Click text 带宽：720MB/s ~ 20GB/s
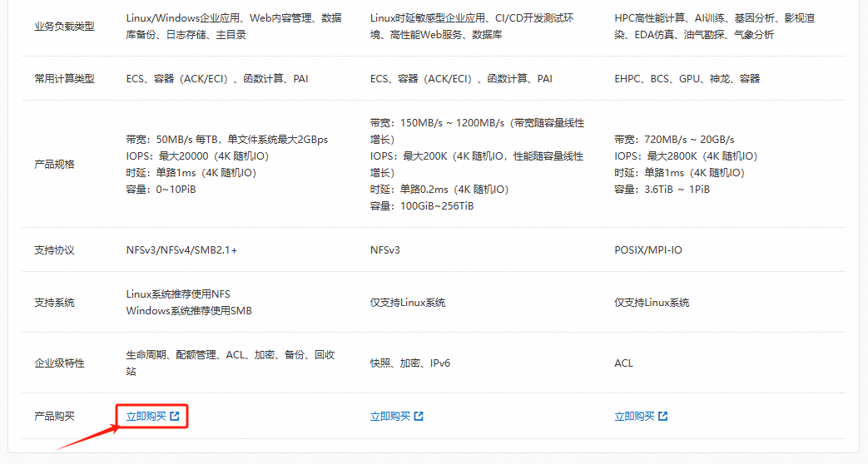This screenshot has width=868, height=464. [x=674, y=140]
